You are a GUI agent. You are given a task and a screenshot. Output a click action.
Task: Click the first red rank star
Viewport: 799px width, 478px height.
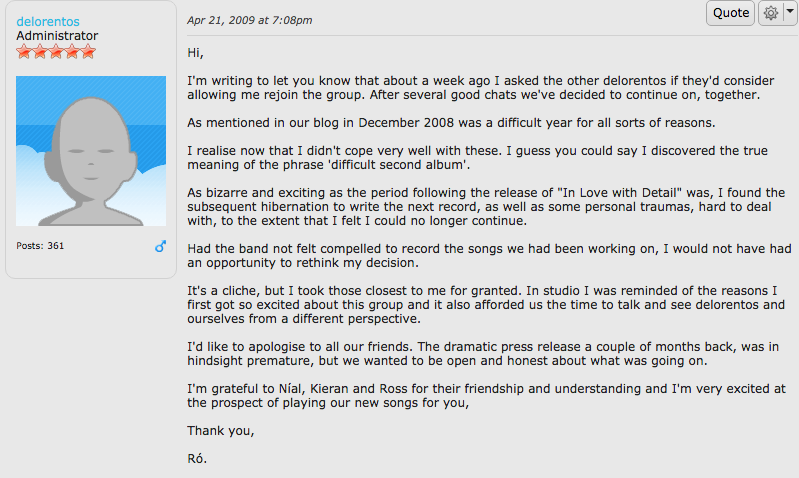click(x=24, y=51)
